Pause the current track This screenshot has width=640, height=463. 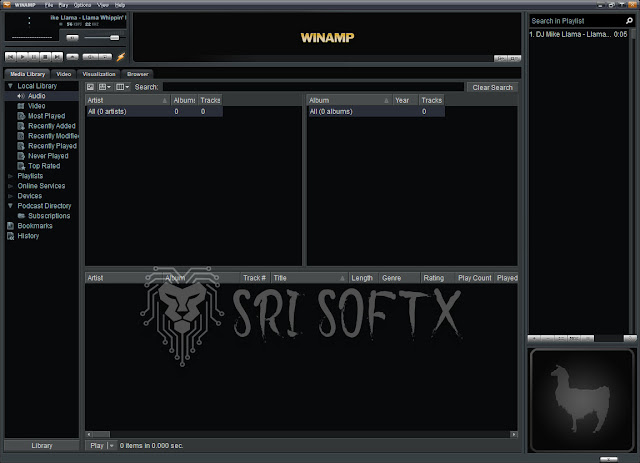[34, 57]
